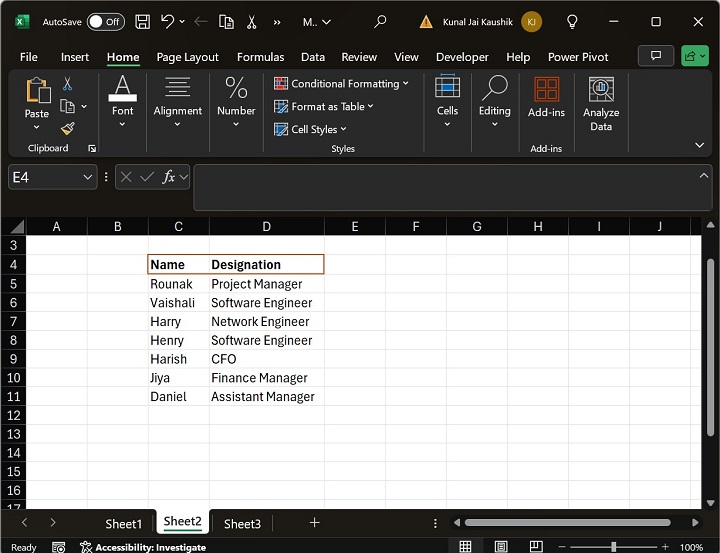This screenshot has height=553, width=720.
Task: Click the add new sheet plus button
Action: pos(314,523)
